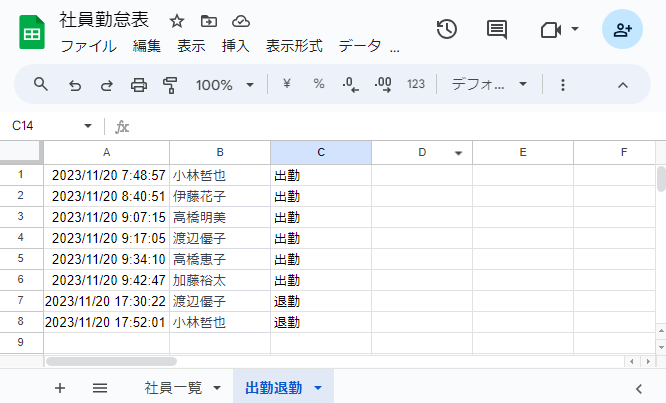Click the scroll right arrow button
Image resolution: width=666 pixels, height=403 pixels.
point(648,361)
